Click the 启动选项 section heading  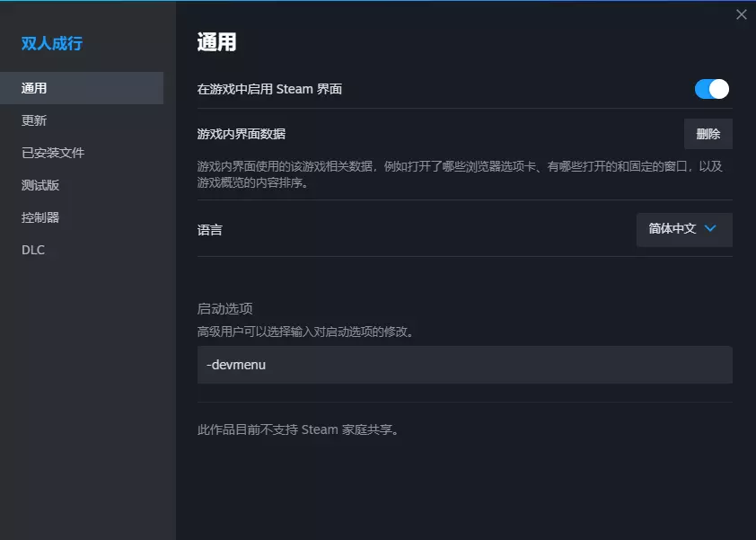224,308
